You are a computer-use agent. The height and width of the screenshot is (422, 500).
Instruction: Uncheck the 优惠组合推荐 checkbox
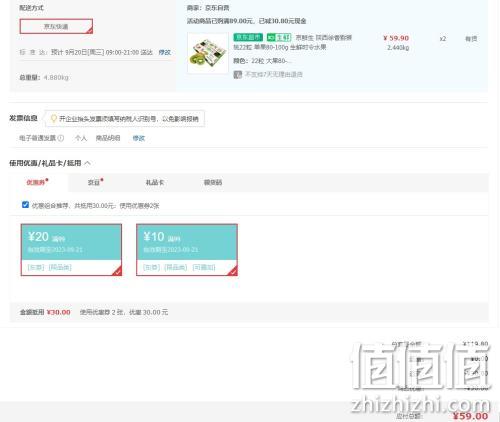click(25, 205)
